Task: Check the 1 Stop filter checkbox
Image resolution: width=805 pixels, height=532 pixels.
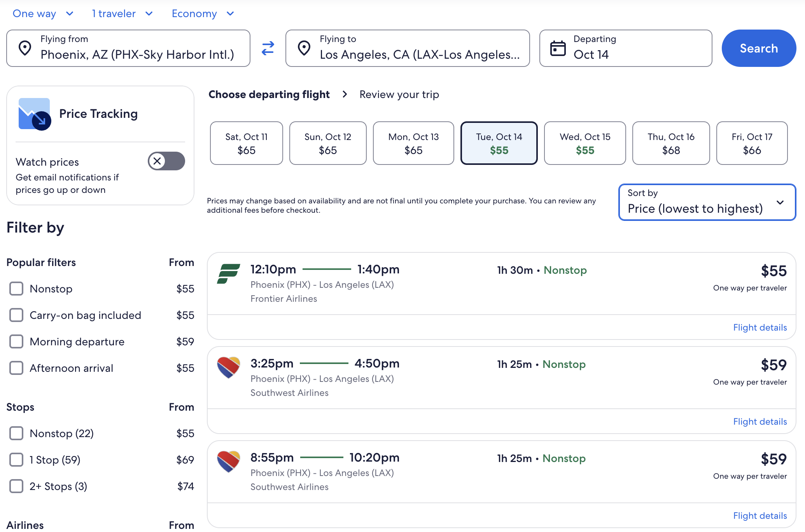Action: (16, 459)
